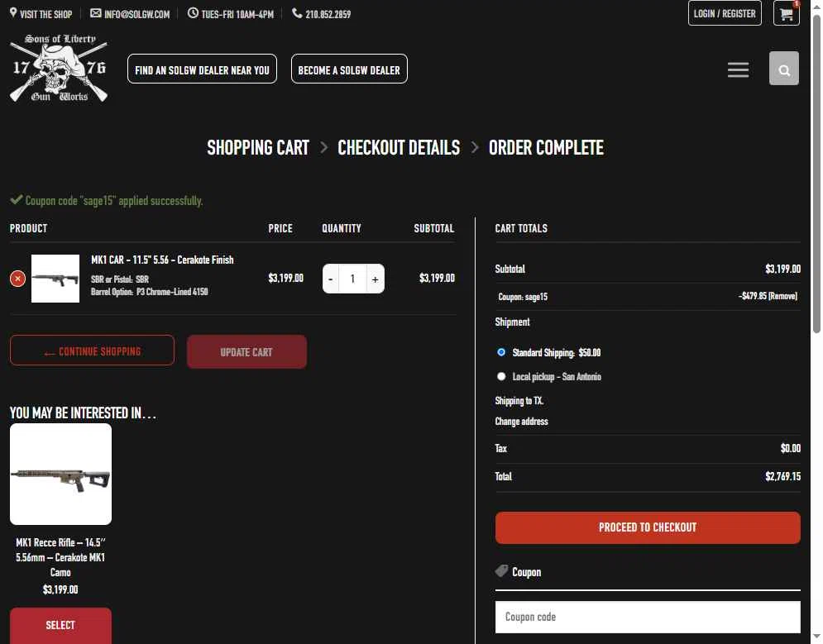Viewport: 823px width, 644px height.
Task: Click the Total $2,769.15 amount
Action: click(782, 476)
